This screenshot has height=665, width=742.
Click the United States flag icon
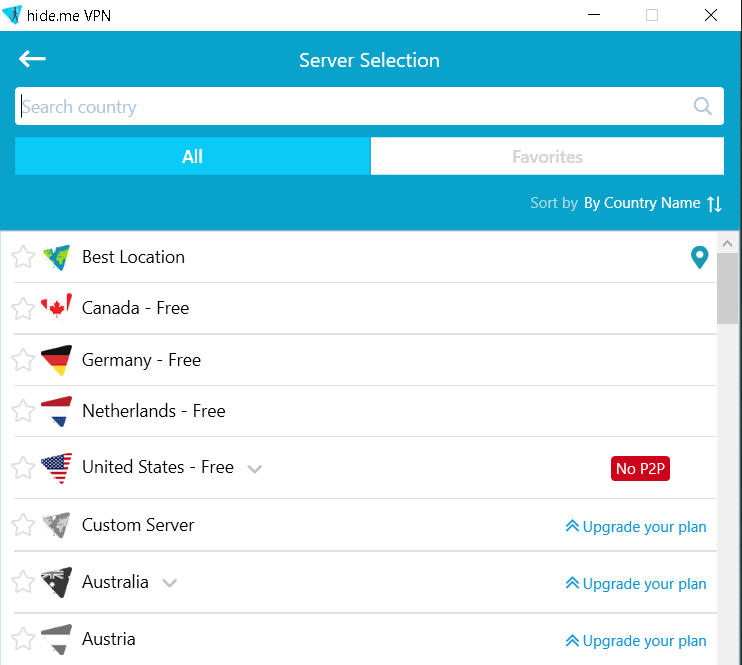tap(57, 468)
